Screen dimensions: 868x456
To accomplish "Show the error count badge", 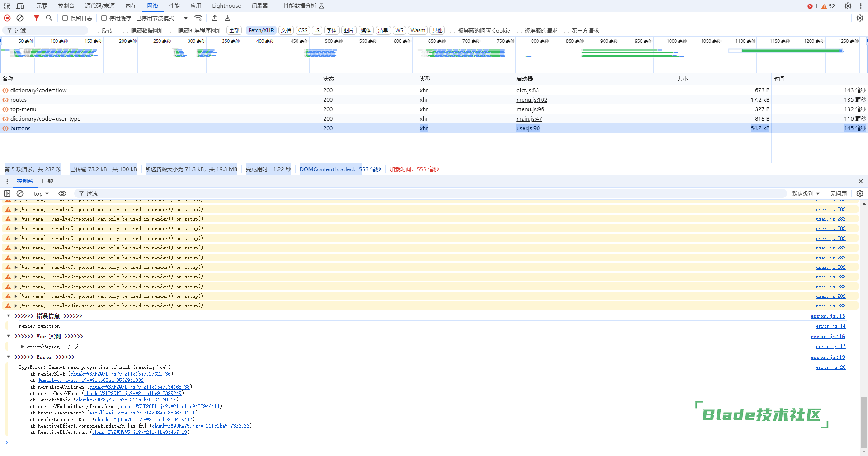I will tap(812, 6).
